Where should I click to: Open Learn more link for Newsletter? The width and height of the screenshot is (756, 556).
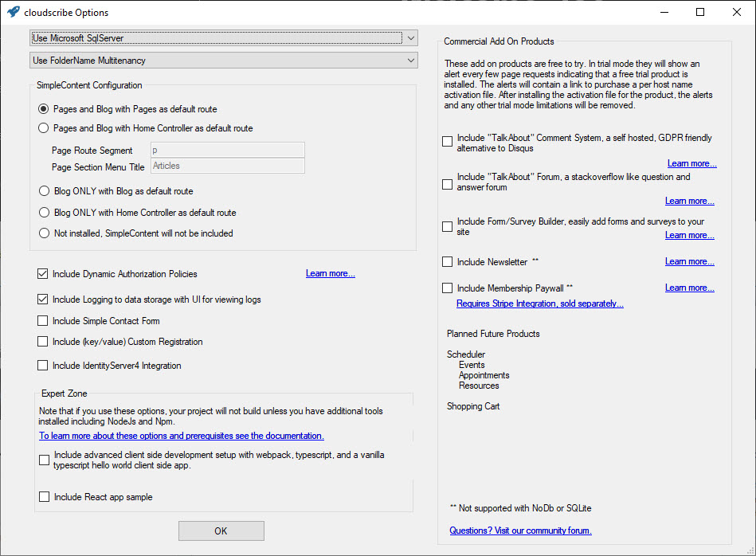pos(689,261)
